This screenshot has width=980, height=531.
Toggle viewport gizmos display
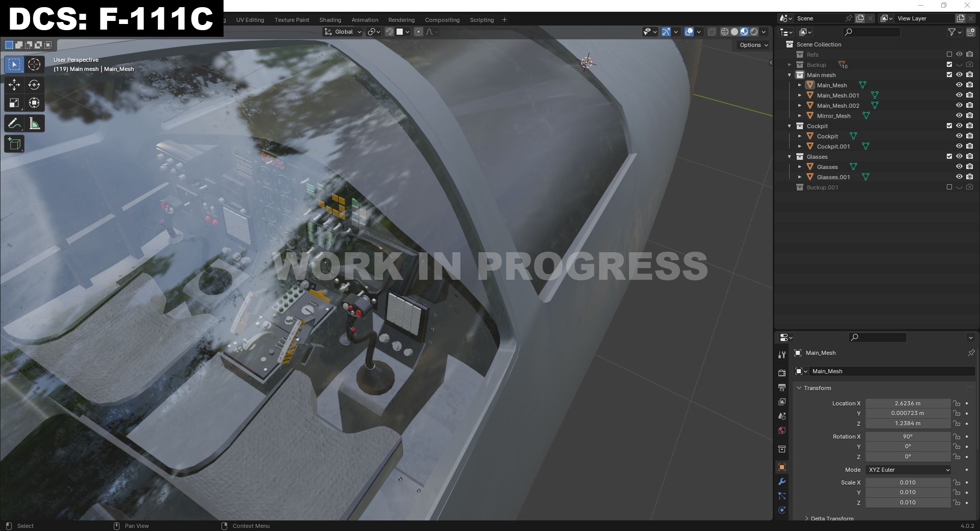666,32
